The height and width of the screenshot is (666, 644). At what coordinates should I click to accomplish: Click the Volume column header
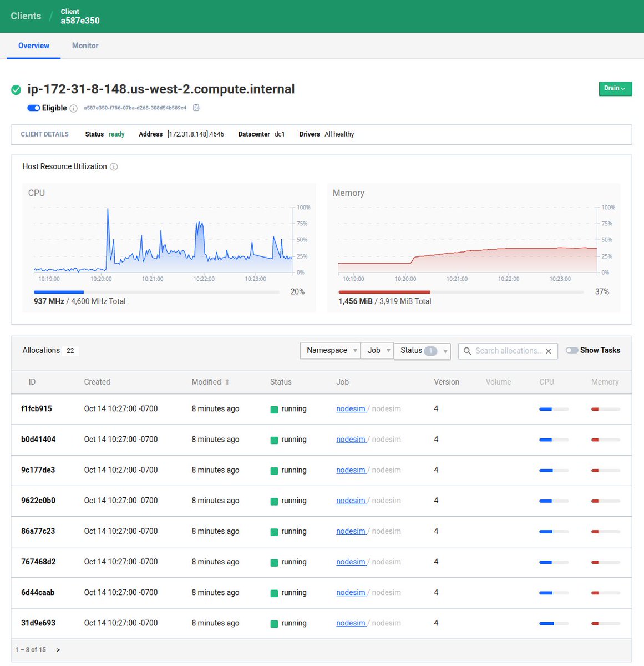coord(498,382)
